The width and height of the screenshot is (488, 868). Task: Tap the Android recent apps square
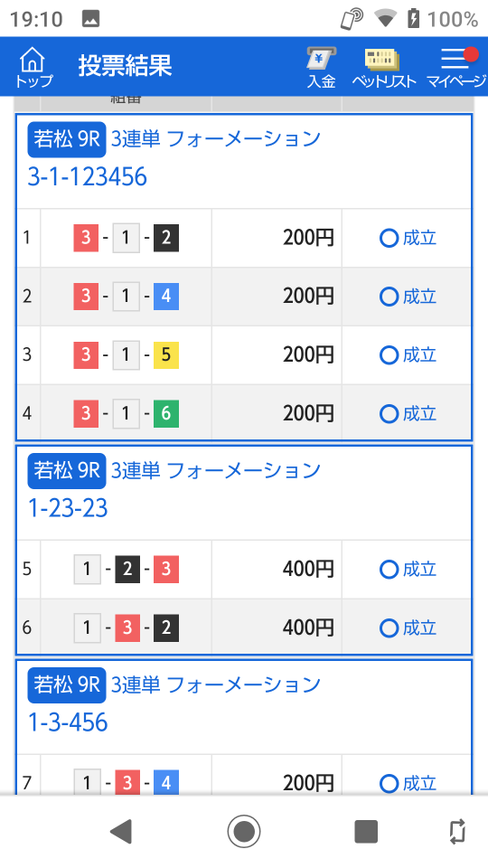[366, 831]
